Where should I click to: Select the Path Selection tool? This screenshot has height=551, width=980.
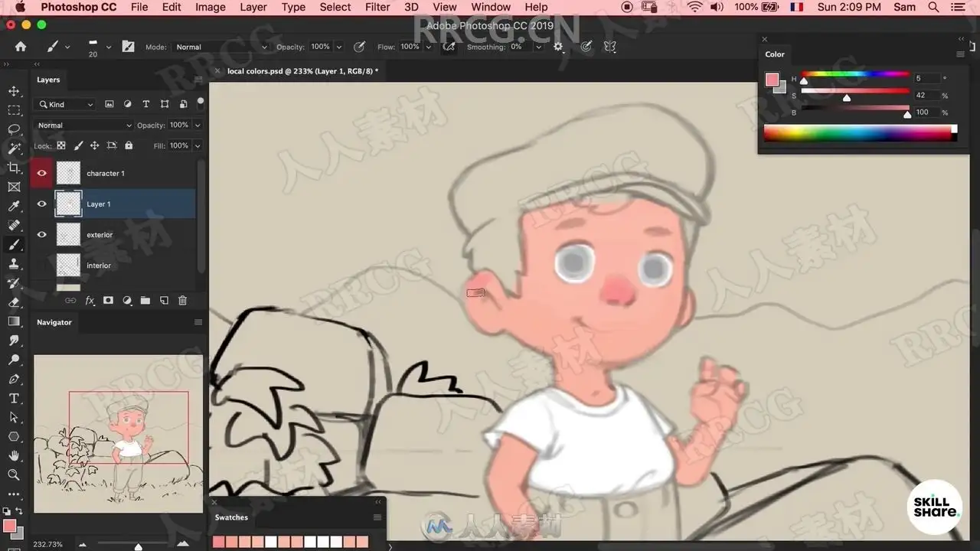(14, 417)
